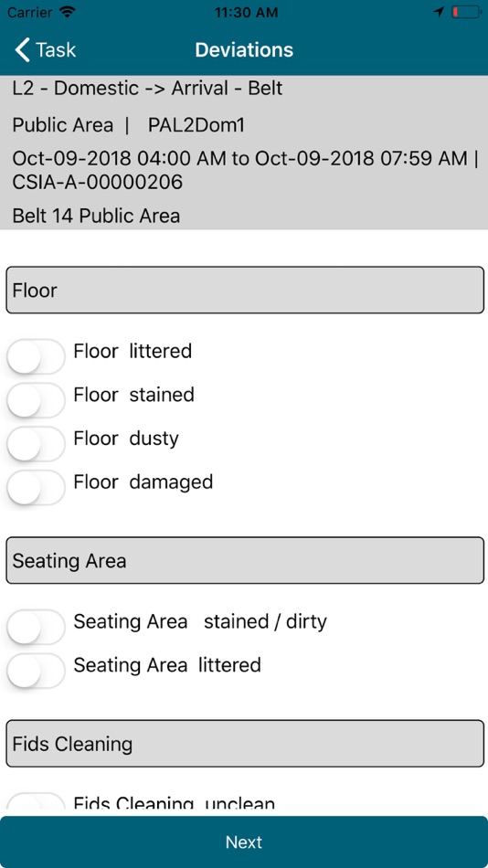Toggle the Seating Area littered switch
This screenshot has width=488, height=868.
click(x=36, y=672)
